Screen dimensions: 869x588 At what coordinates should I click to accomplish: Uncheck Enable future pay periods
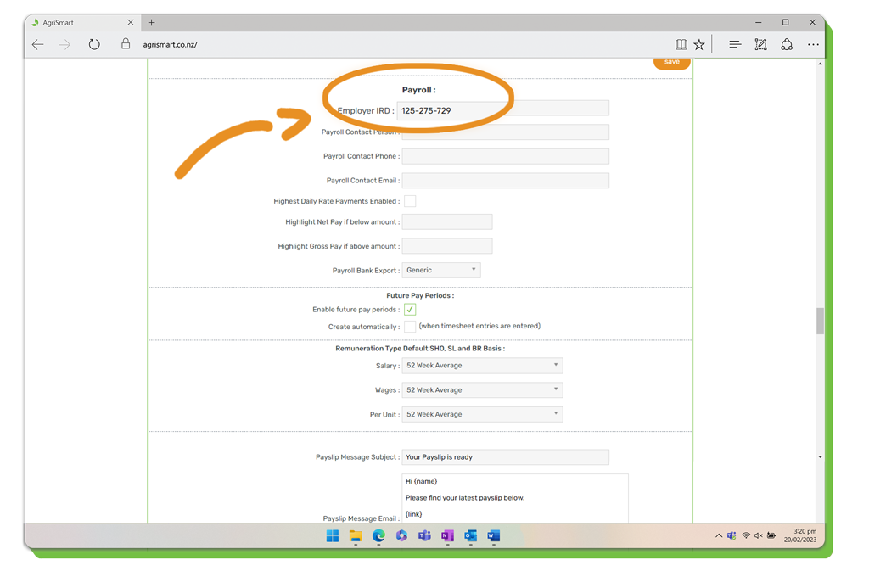(410, 310)
